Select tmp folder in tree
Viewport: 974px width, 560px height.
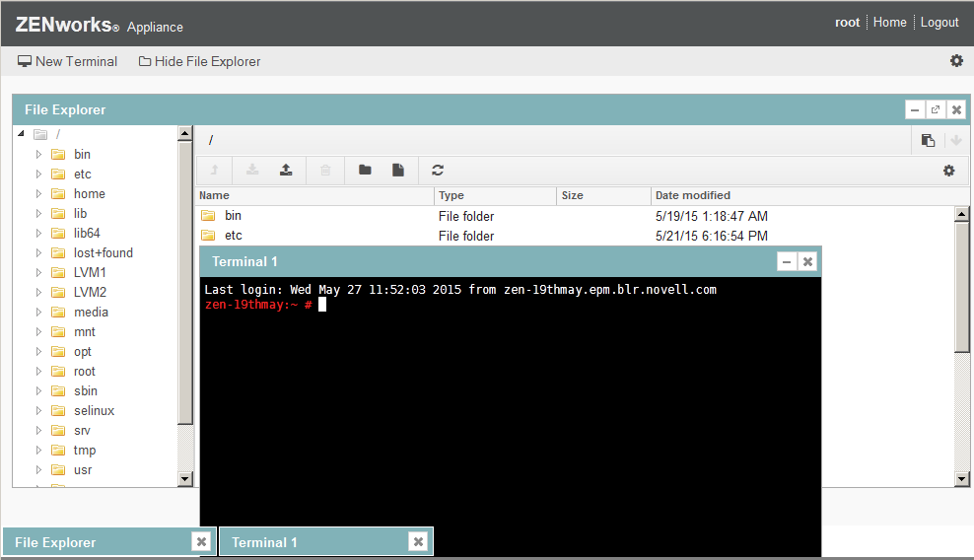click(x=85, y=450)
